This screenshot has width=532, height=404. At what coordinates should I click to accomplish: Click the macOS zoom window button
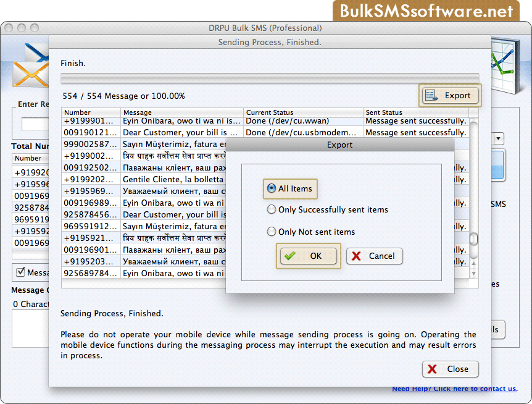pos(35,28)
